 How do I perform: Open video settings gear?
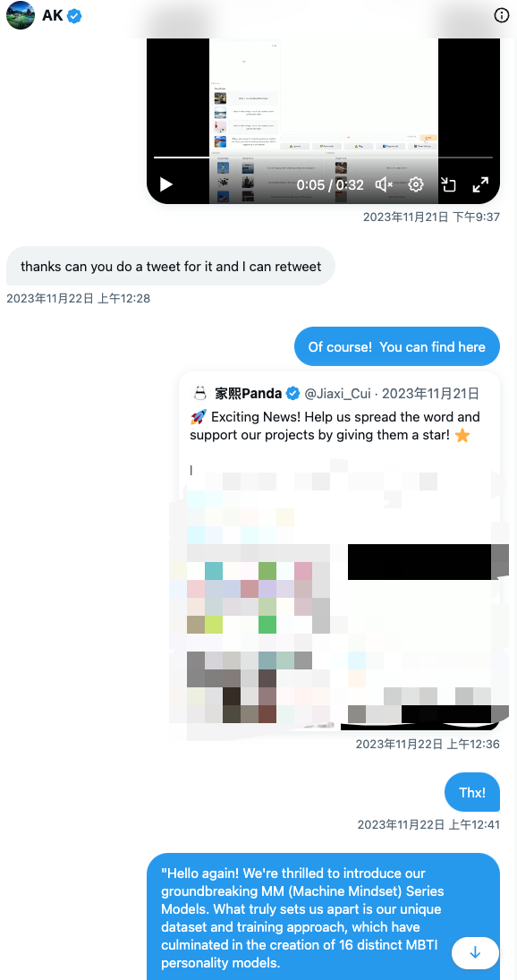(x=416, y=184)
